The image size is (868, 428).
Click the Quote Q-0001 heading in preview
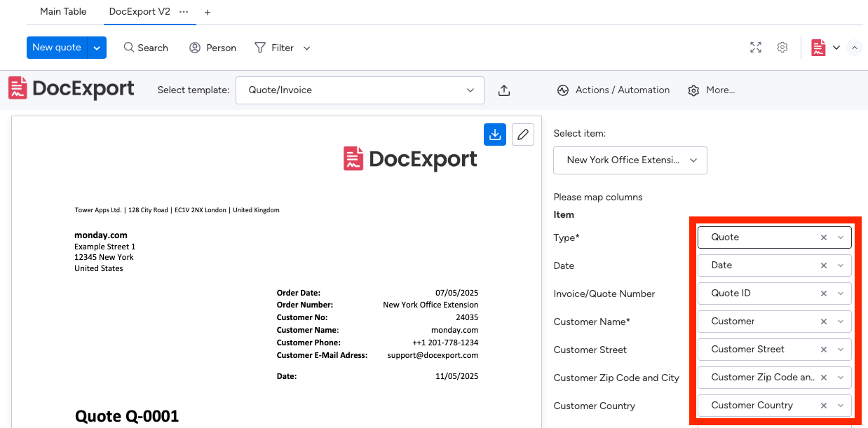(127, 416)
